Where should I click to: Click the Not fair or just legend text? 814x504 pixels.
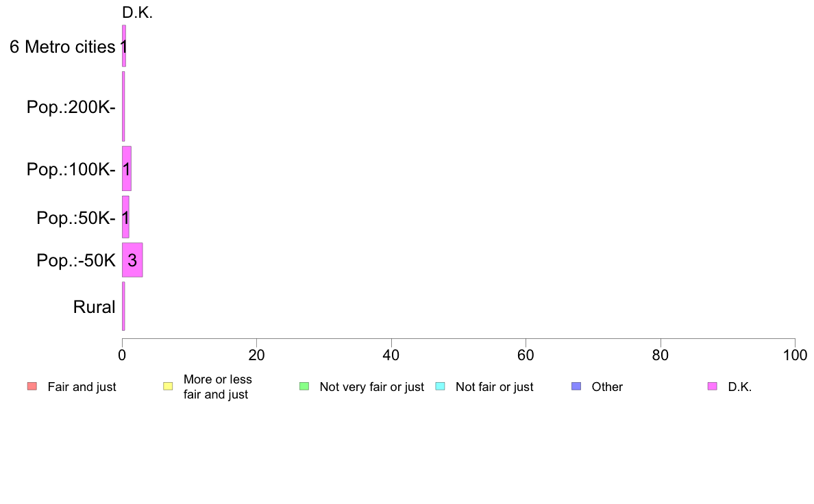(x=494, y=387)
